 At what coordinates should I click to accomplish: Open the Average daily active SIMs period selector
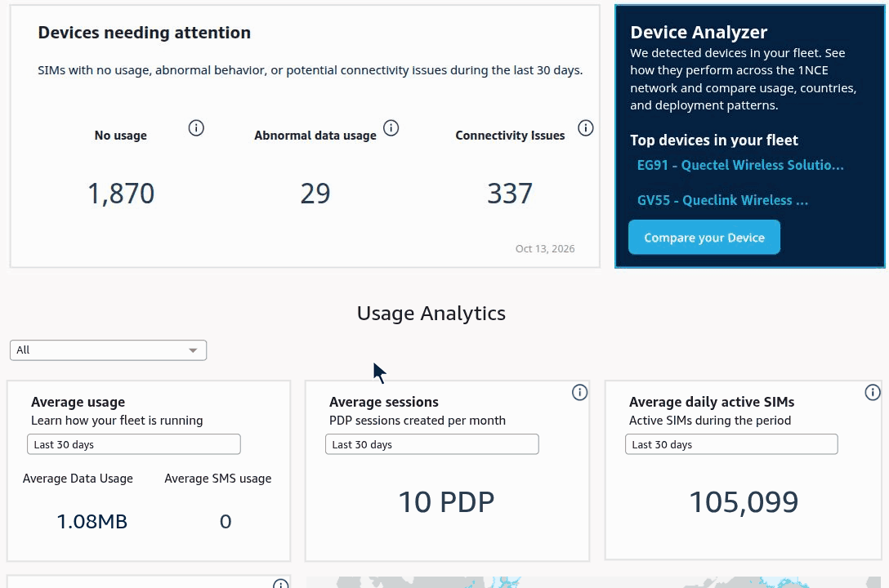731,444
